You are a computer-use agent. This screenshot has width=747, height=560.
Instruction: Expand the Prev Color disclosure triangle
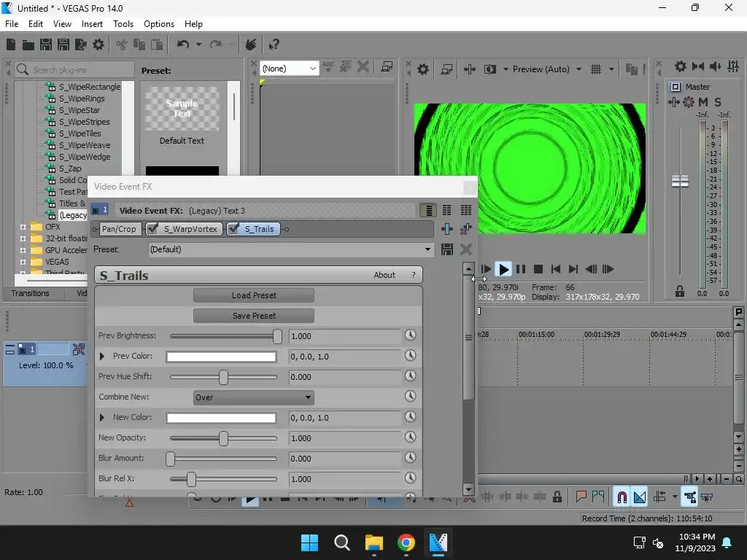click(102, 356)
